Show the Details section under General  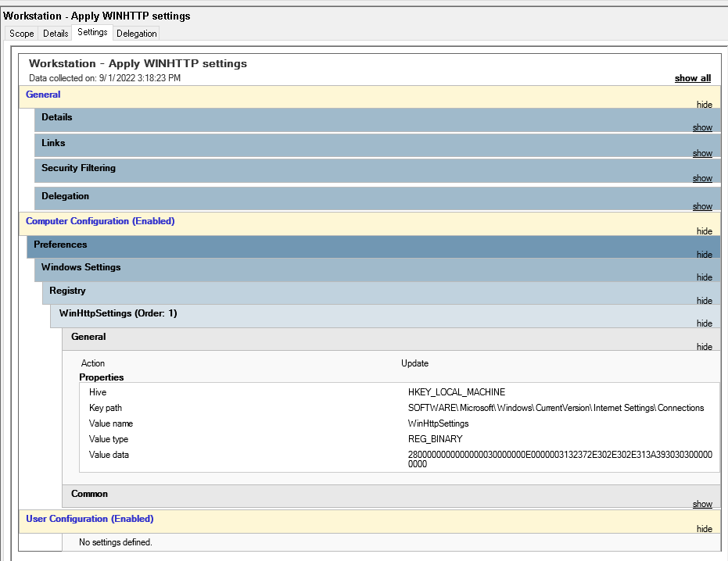pyautogui.click(x=701, y=127)
